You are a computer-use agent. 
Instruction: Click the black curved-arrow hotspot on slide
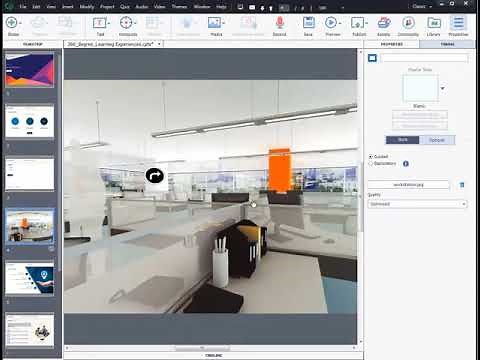coord(155,175)
